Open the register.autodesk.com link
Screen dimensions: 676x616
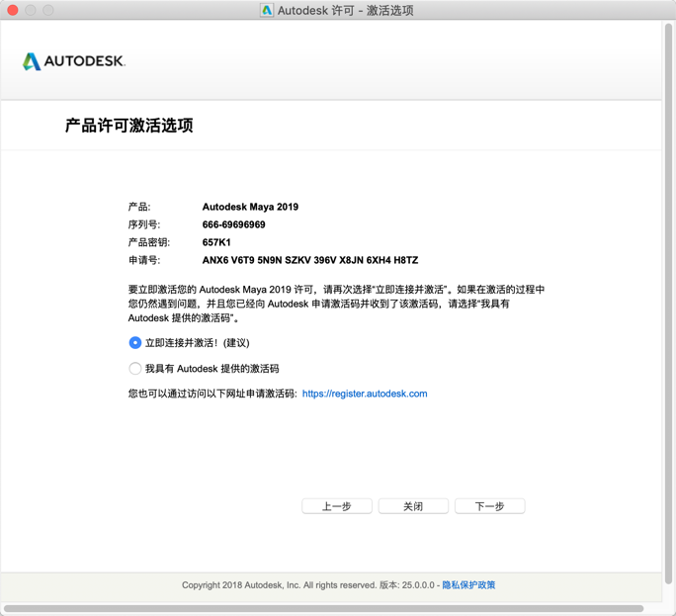(x=365, y=394)
